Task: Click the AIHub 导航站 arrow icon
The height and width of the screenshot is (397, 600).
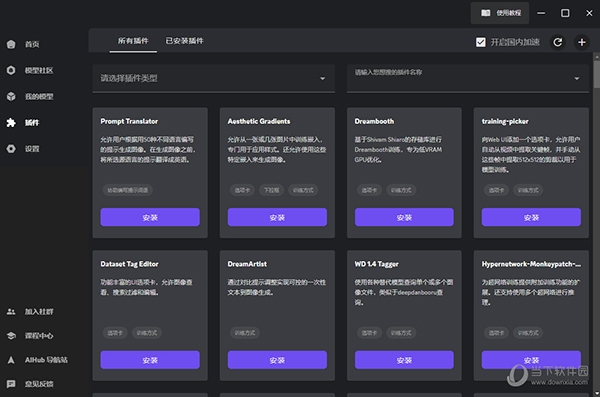Action: click(11, 360)
